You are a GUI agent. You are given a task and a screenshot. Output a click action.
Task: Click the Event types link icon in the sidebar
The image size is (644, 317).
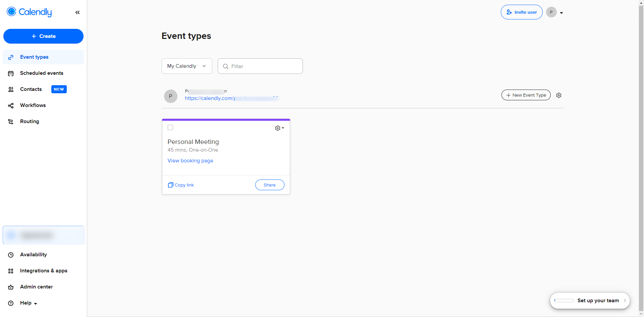coord(11,57)
